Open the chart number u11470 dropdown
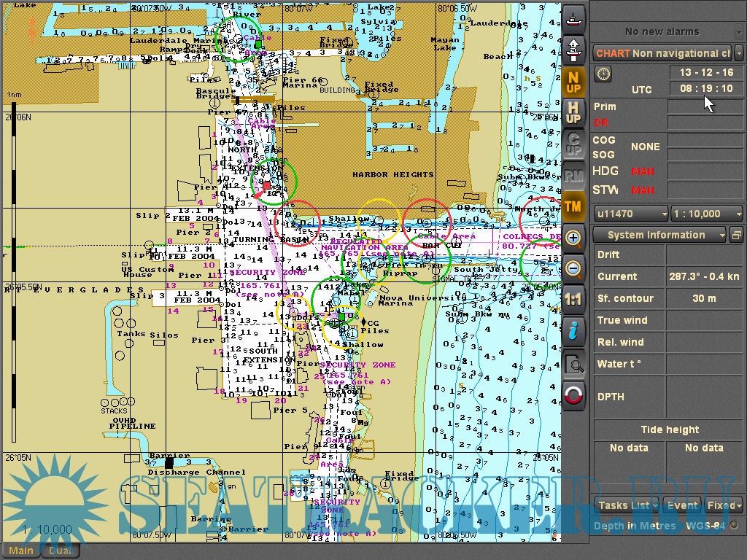The height and width of the screenshot is (560, 747). pyautogui.click(x=630, y=214)
